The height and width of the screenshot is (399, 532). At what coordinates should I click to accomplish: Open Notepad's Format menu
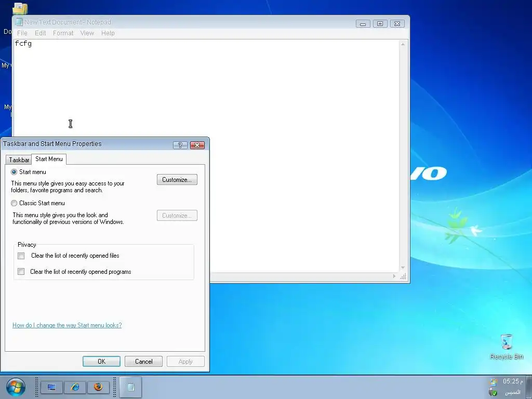[x=63, y=33]
